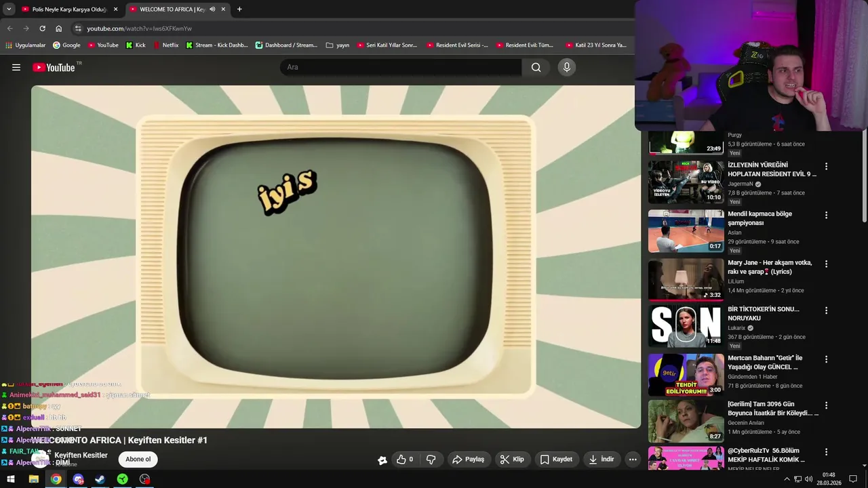View site information icon in address bar
This screenshot has width=868, height=488.
tap(78, 28)
